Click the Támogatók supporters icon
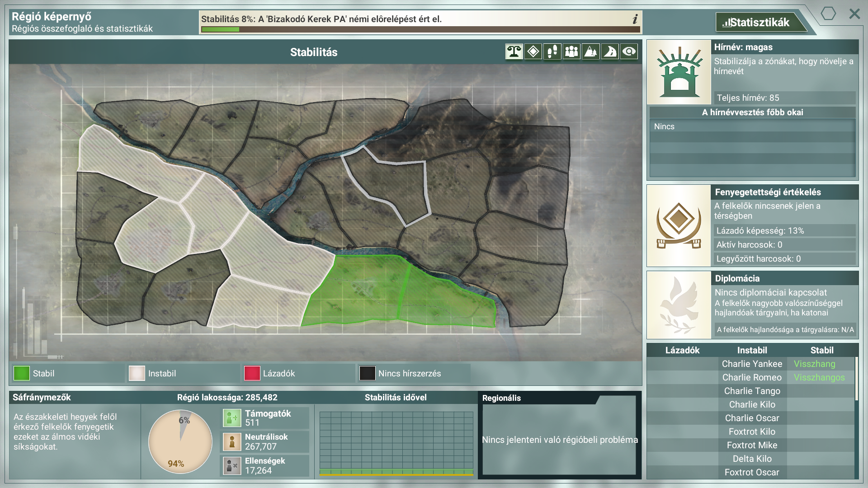 click(x=232, y=418)
